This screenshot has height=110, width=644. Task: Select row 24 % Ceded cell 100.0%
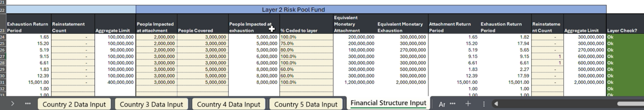(306, 37)
